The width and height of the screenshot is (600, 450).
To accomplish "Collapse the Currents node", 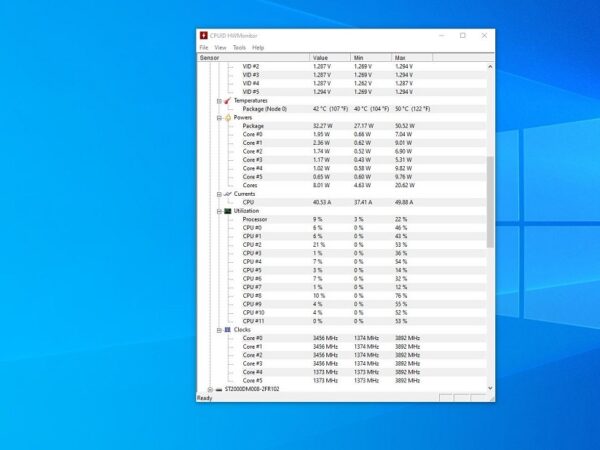I will (x=219, y=194).
